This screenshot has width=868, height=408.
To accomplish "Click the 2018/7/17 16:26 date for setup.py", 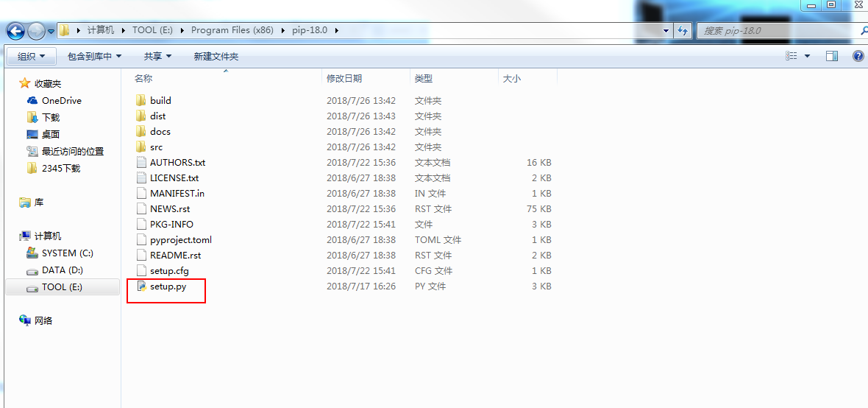I will [x=361, y=286].
